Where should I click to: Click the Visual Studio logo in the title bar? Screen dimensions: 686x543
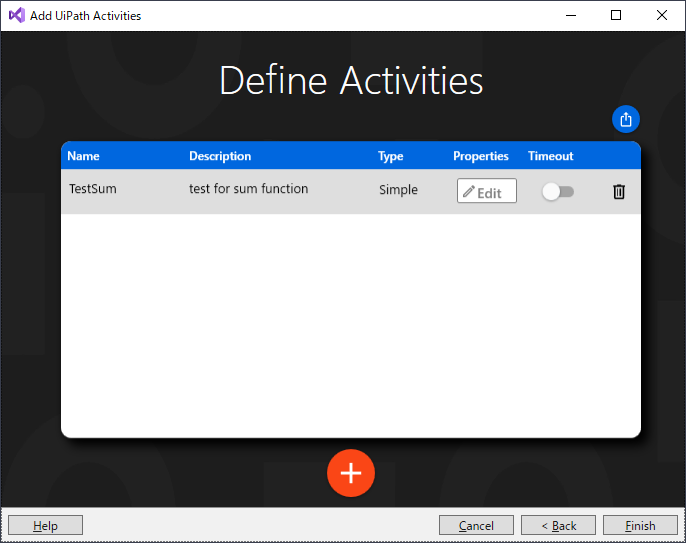17,15
